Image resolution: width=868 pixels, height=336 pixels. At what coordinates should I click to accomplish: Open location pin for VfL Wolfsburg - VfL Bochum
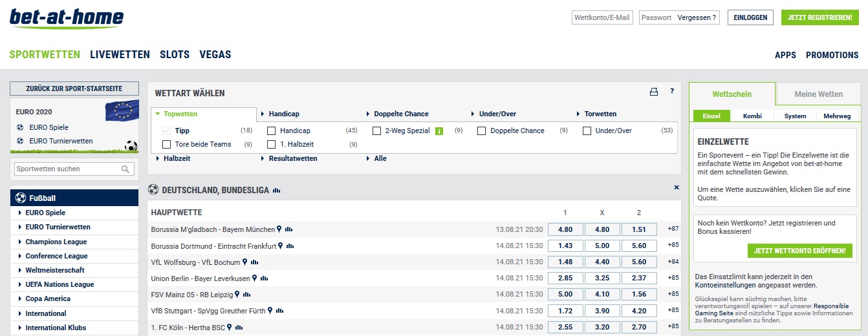click(245, 262)
